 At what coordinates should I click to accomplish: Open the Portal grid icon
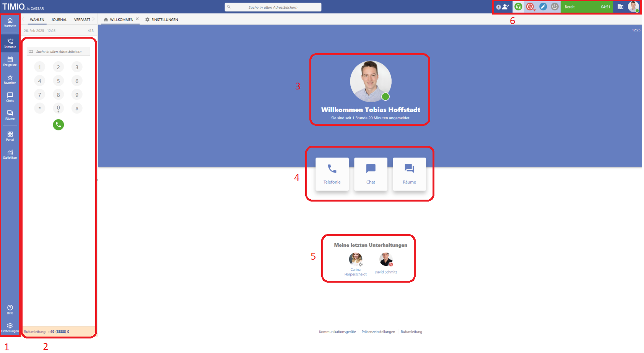[10, 136]
